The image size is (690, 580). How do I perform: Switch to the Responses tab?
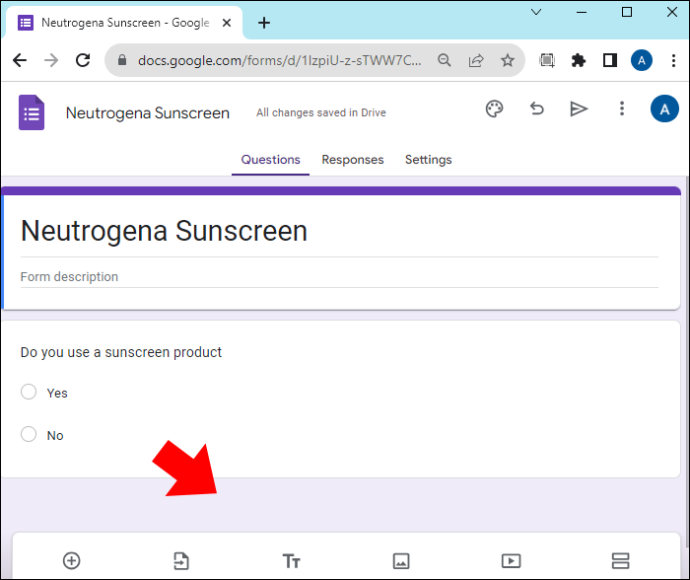[x=352, y=160]
